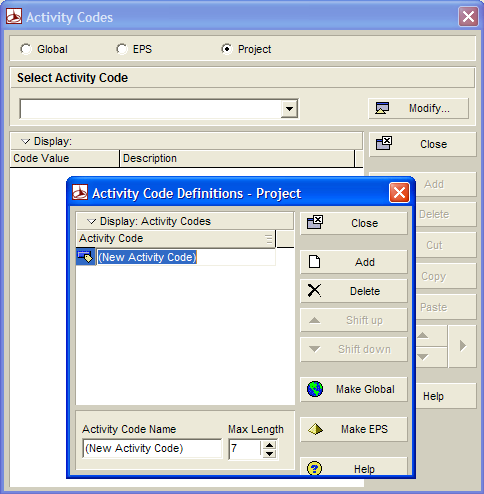
Task: Click the Shift up button
Action: point(354,320)
